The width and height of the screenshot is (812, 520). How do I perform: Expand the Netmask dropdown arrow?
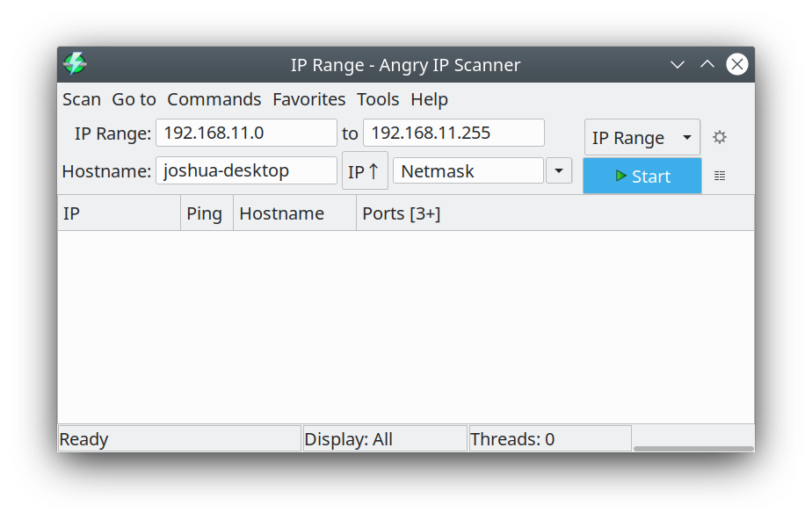[559, 170]
